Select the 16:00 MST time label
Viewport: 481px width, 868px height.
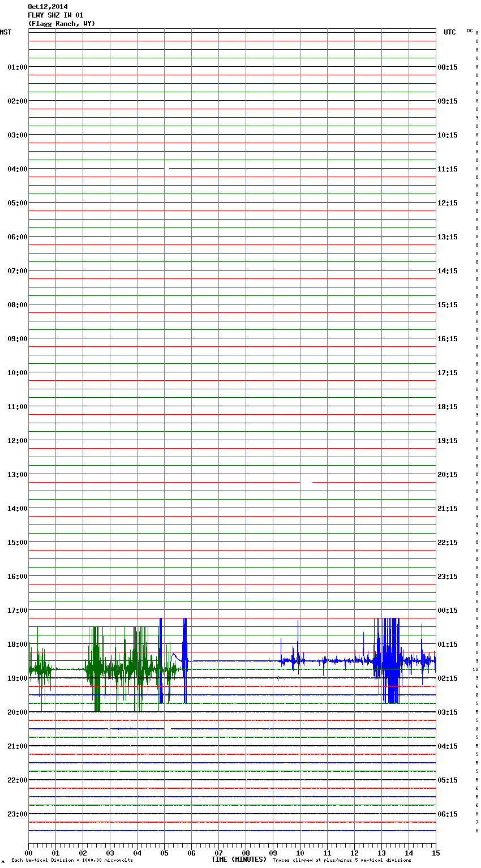click(18, 577)
